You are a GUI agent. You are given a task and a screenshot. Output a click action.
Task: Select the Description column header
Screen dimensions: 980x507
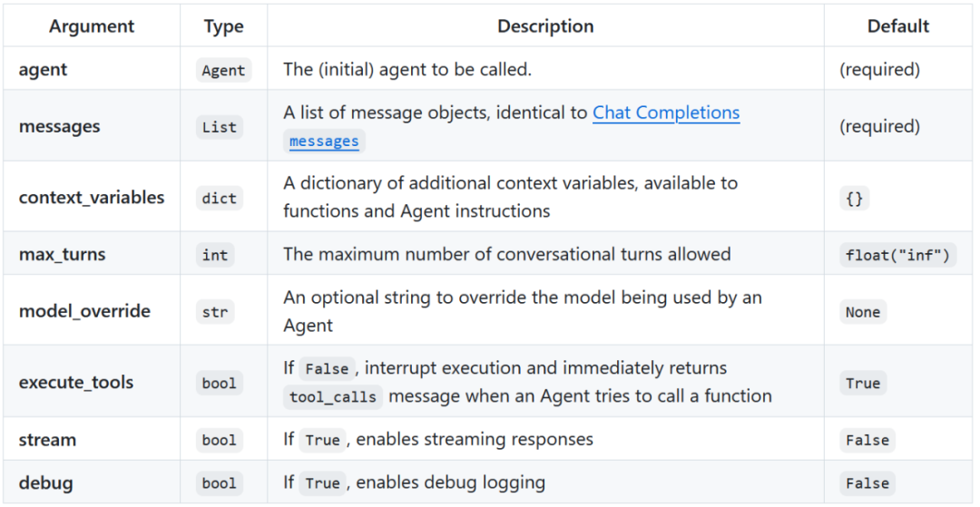coord(545,26)
